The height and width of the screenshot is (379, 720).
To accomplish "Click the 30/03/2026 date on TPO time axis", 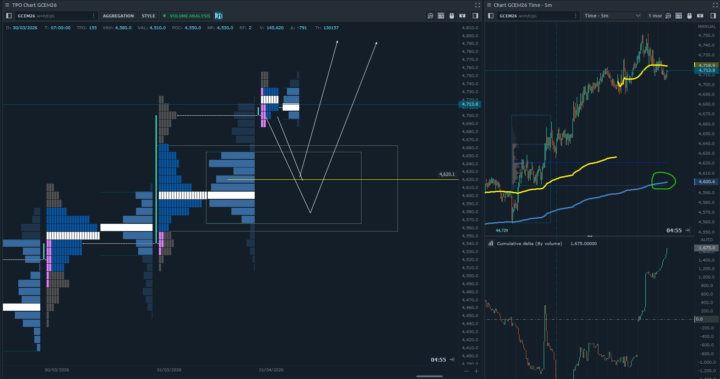I will 57,370.
